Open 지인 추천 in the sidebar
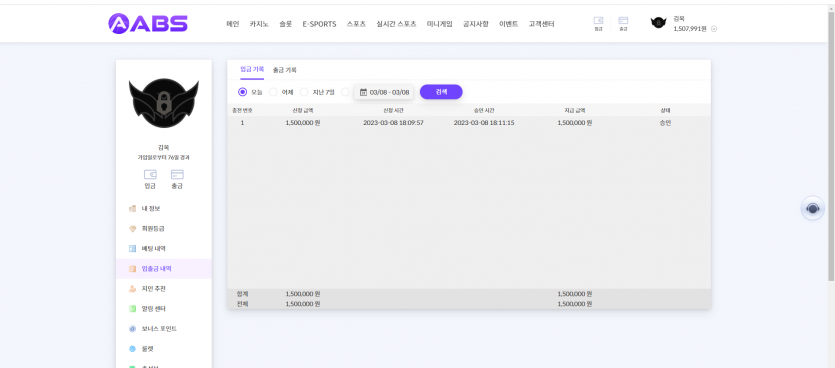Image resolution: width=835 pixels, height=368 pixels. (163, 289)
